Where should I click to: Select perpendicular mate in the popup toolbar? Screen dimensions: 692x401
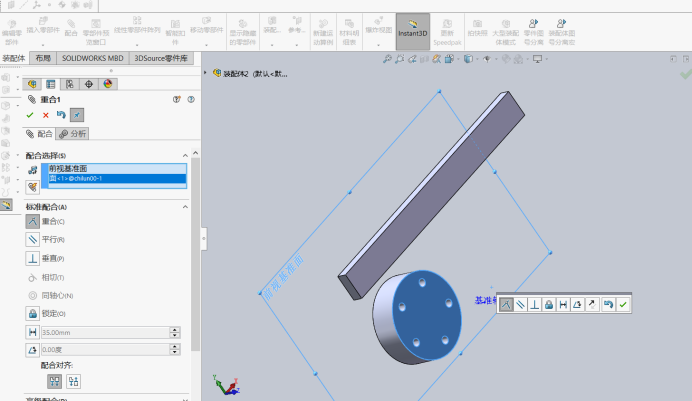(534, 304)
